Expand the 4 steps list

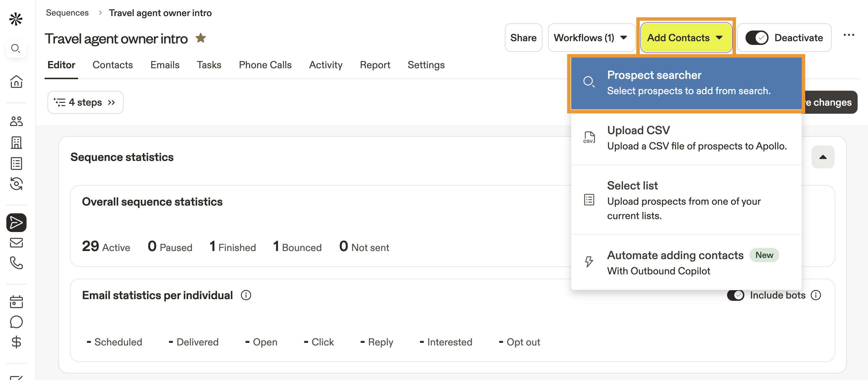pyautogui.click(x=86, y=102)
